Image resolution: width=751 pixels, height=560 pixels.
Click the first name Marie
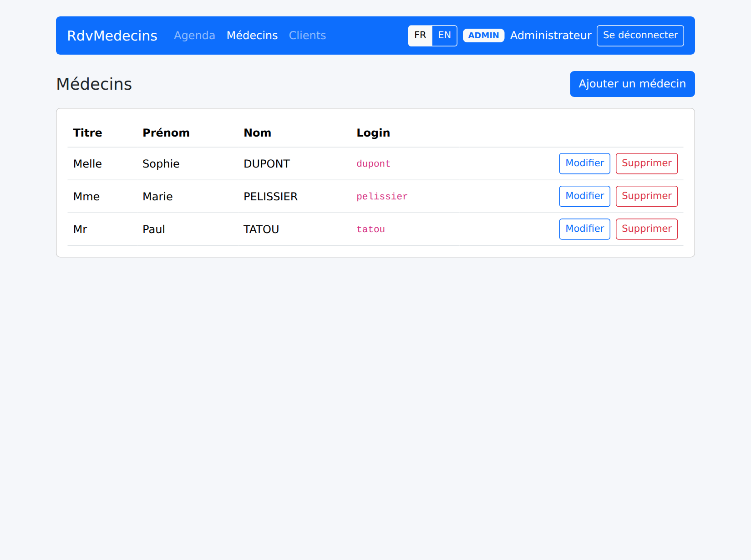tap(157, 197)
